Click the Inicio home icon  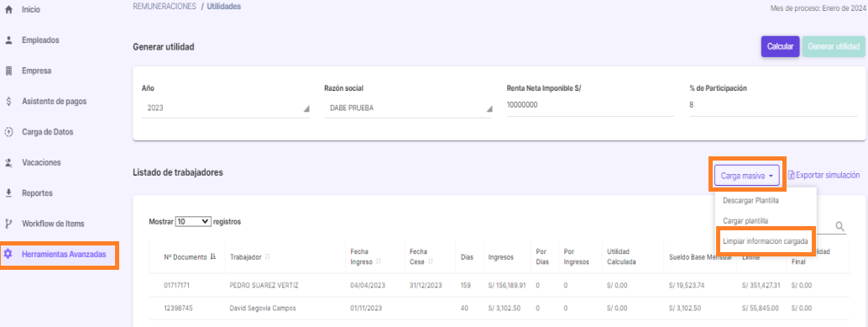[x=8, y=9]
